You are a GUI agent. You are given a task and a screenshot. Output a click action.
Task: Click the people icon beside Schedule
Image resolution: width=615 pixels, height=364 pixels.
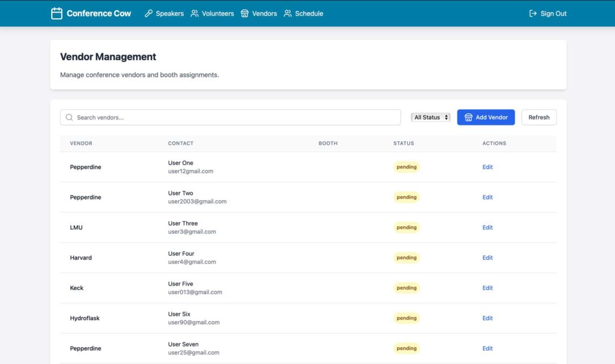[288, 13]
